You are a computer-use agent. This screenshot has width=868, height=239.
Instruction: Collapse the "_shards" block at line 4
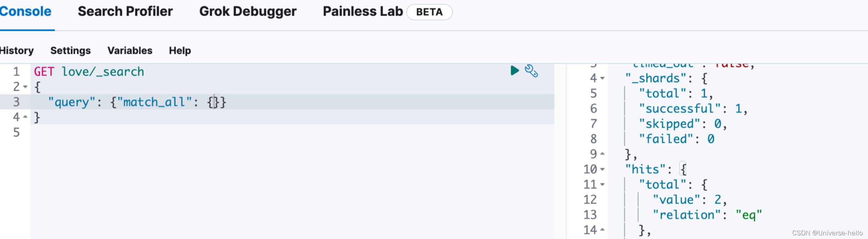click(602, 78)
